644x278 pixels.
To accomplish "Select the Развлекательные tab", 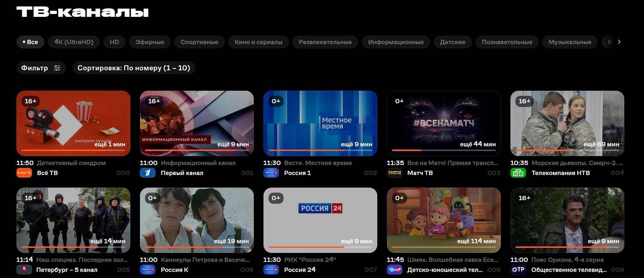I will tap(325, 42).
